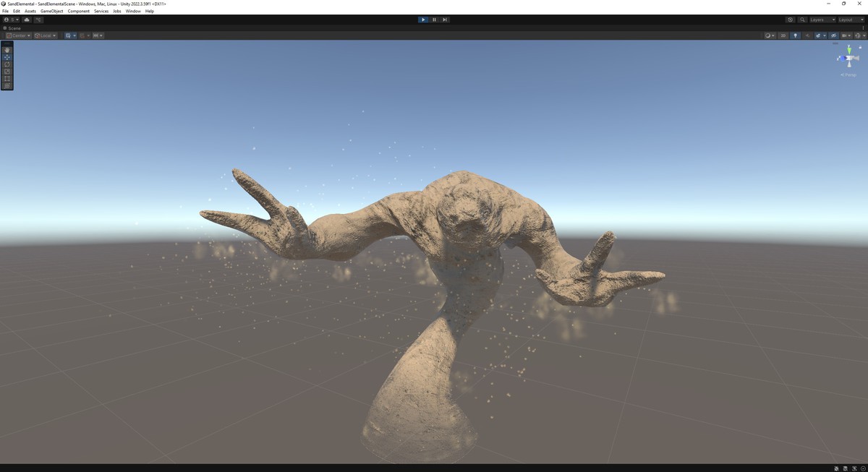Image resolution: width=868 pixels, height=472 pixels.
Task: Open the Layers dropdown
Action: [822, 20]
